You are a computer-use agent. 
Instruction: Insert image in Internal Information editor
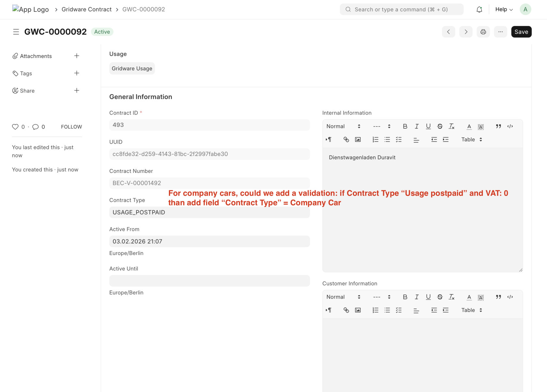click(358, 140)
